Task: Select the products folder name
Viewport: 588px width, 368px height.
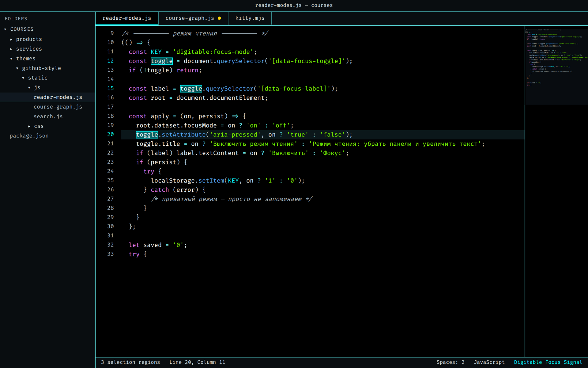Action: coord(29,39)
